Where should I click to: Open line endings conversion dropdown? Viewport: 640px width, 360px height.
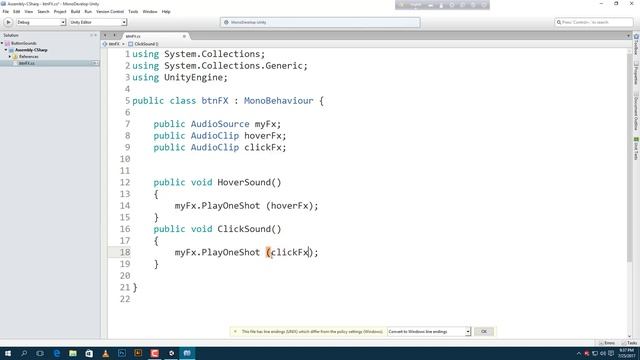tap(429, 331)
